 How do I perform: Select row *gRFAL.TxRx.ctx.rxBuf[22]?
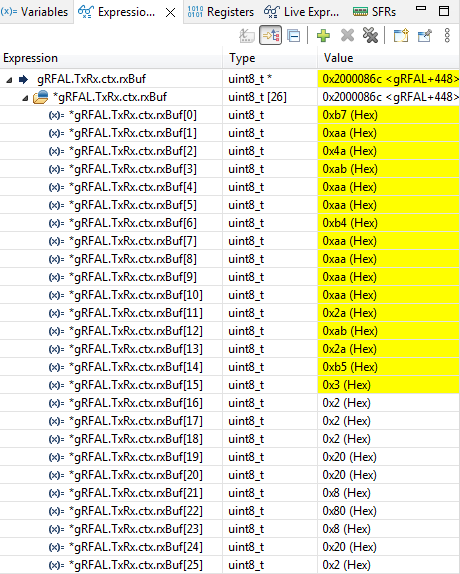[x=230, y=511]
